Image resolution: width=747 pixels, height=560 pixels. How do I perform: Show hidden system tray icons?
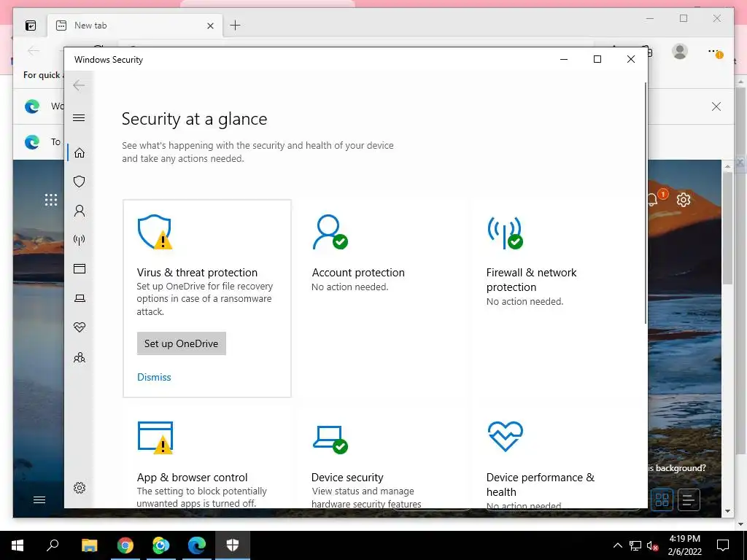click(x=617, y=545)
